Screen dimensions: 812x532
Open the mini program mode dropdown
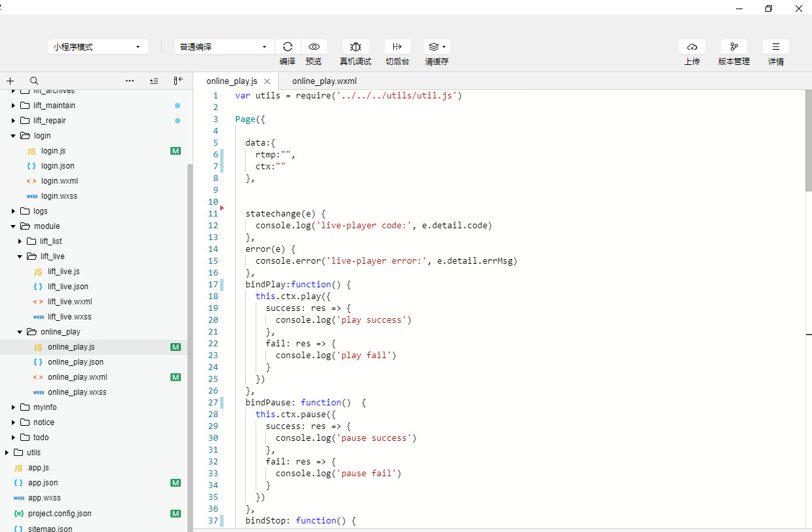click(x=98, y=47)
